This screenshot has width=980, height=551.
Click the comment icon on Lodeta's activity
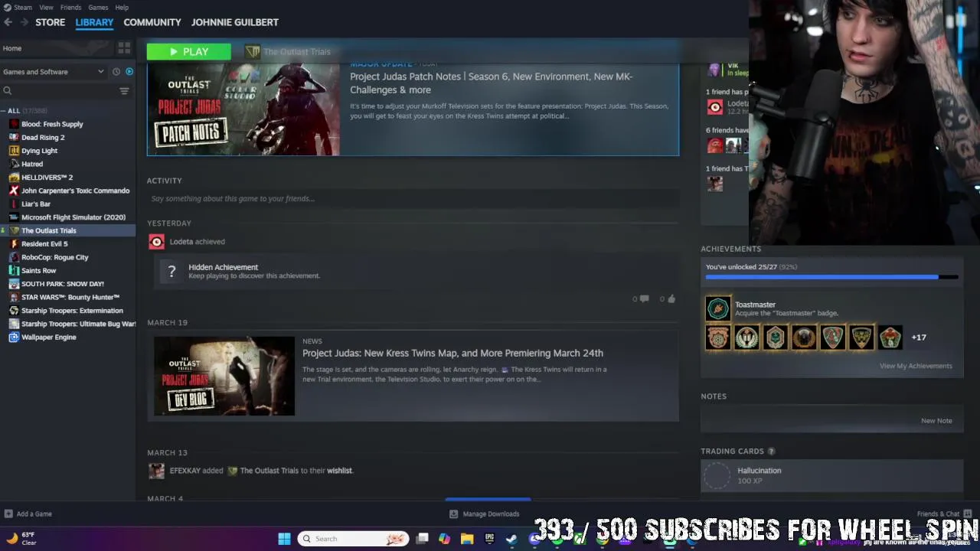643,298
